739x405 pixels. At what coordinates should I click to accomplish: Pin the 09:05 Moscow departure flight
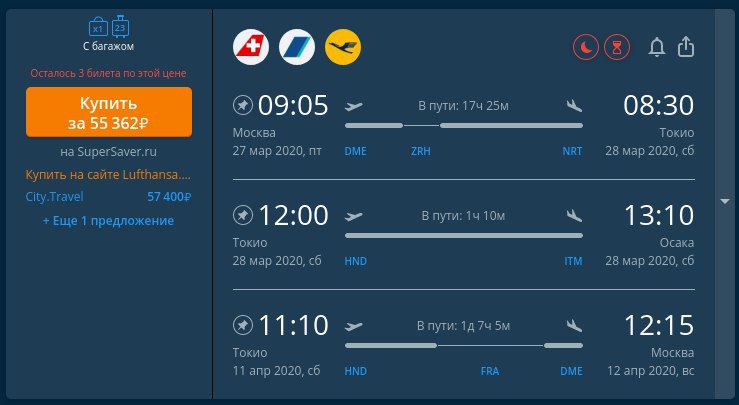243,105
